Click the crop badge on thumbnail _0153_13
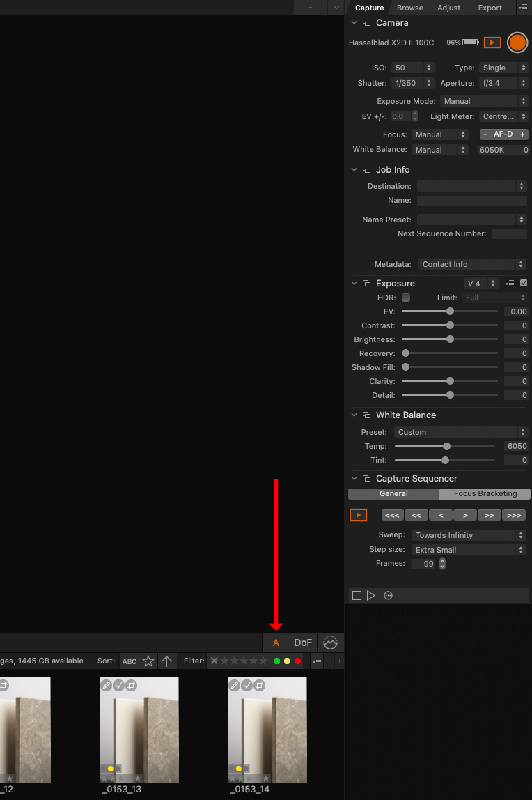 (132, 685)
